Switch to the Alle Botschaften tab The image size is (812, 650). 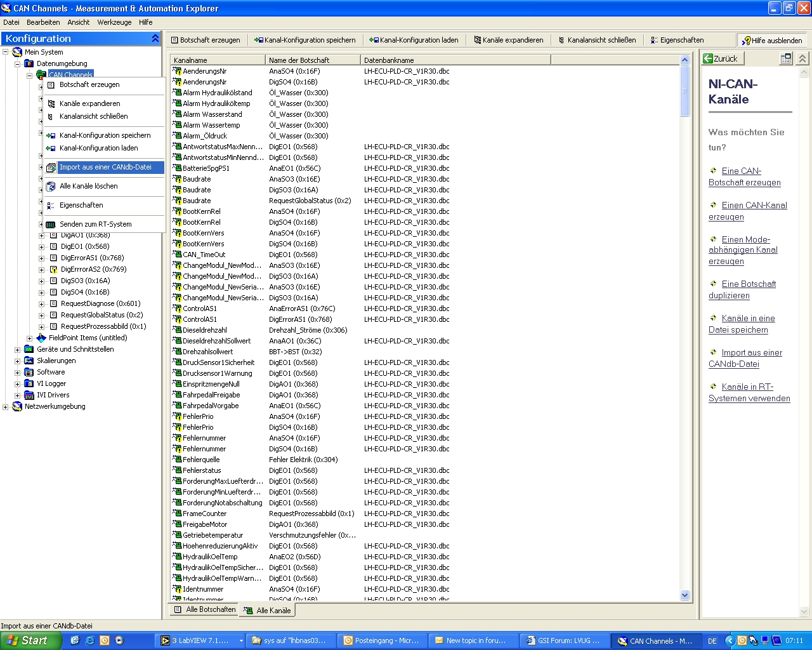pyautogui.click(x=205, y=609)
